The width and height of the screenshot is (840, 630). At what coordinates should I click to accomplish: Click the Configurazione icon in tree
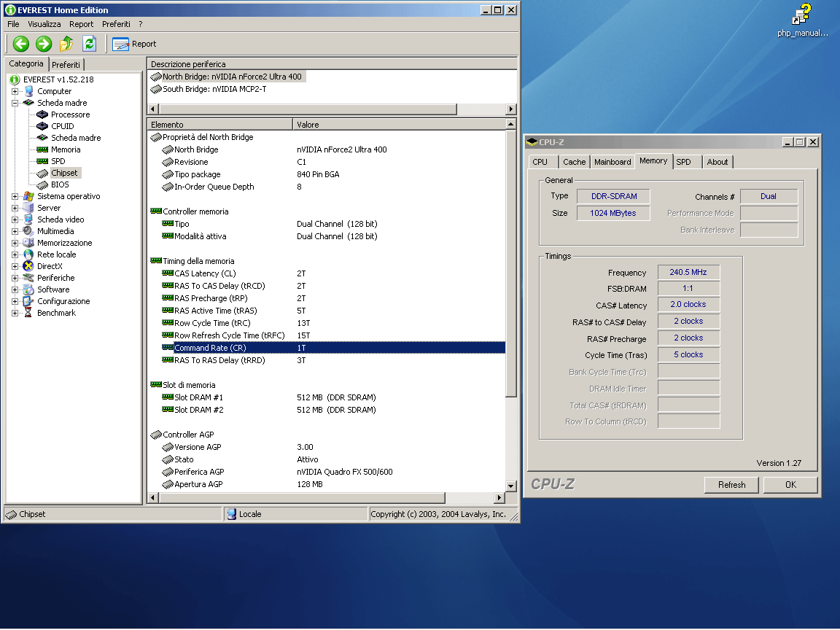28,302
